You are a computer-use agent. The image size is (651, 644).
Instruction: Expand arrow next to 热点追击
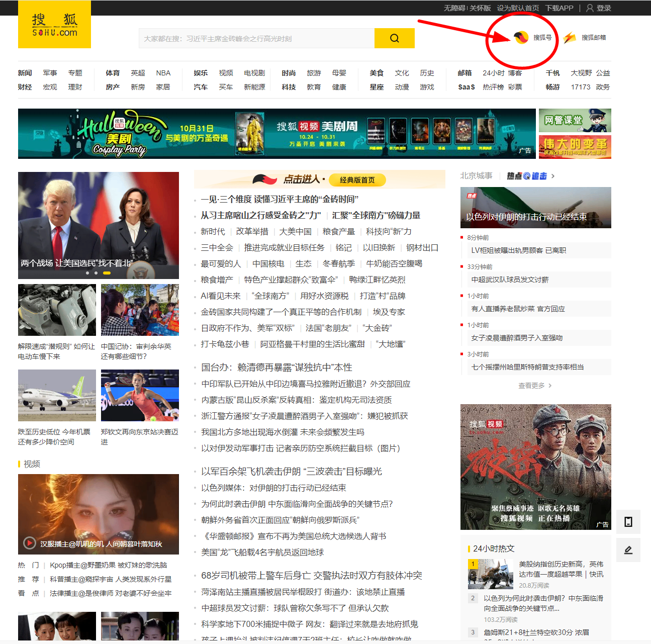tap(553, 176)
